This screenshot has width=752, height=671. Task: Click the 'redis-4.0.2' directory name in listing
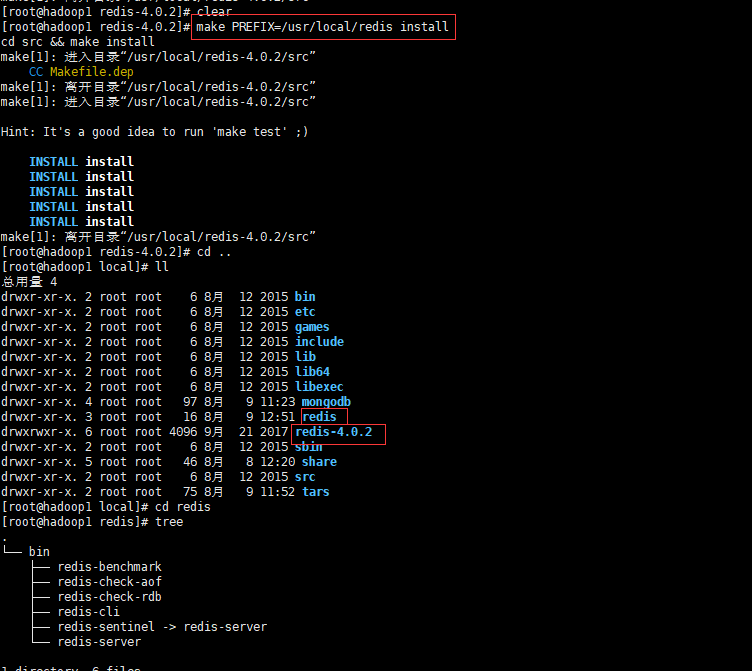(334, 432)
